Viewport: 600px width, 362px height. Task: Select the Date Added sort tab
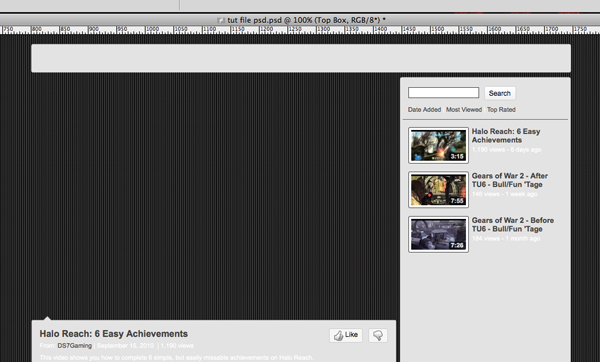tap(424, 110)
